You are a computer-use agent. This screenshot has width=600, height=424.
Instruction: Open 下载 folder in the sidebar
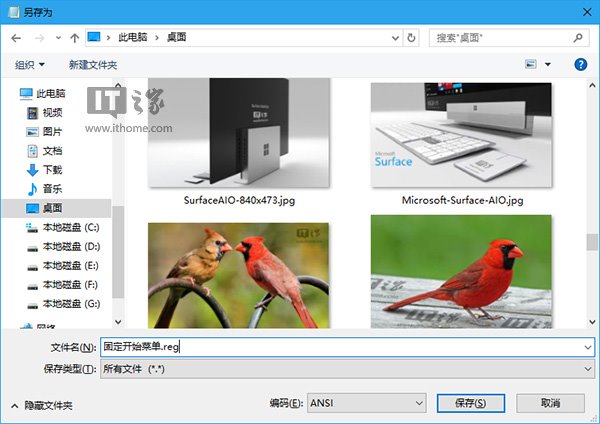tap(45, 170)
